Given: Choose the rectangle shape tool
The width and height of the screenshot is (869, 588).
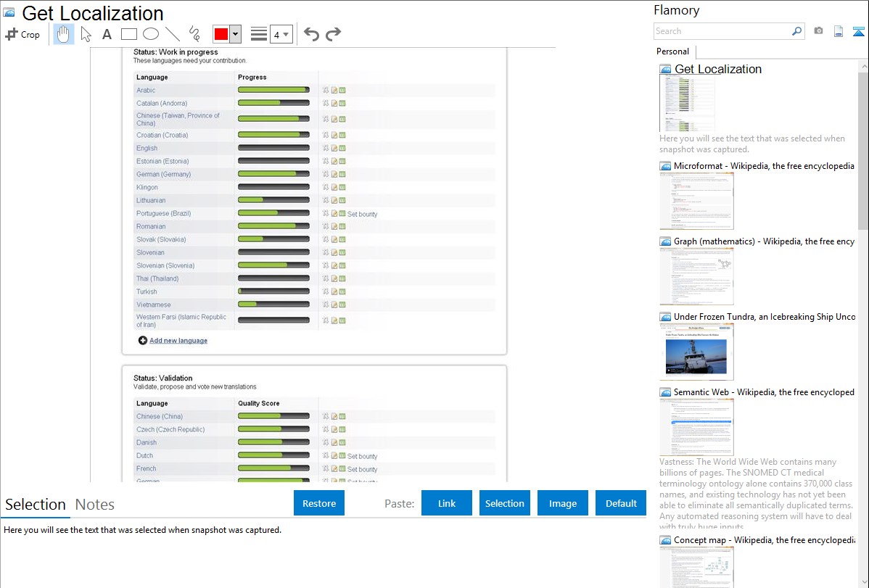Looking at the screenshot, I should (128, 34).
